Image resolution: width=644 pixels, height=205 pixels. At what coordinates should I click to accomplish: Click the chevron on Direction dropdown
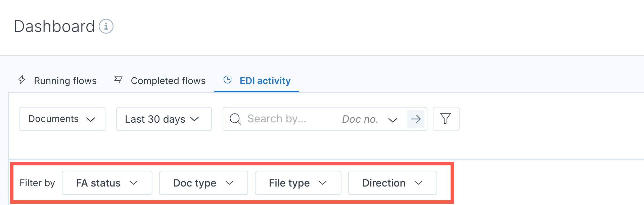point(418,183)
